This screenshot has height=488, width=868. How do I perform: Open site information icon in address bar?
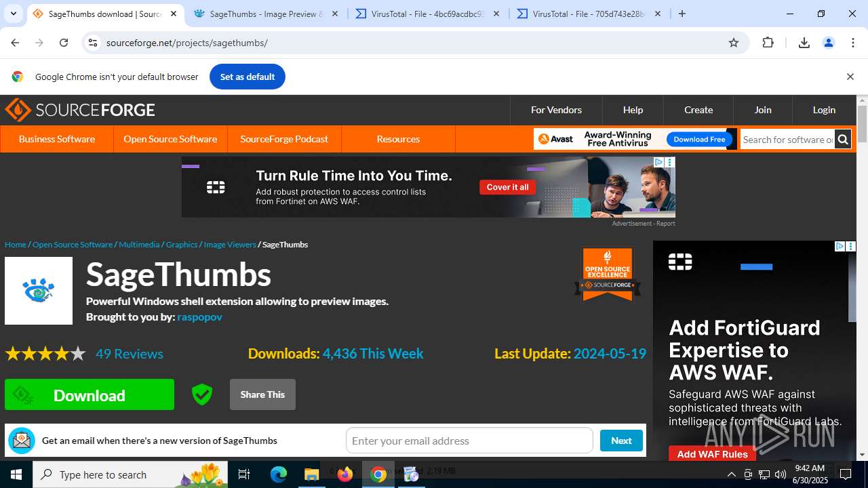click(93, 43)
